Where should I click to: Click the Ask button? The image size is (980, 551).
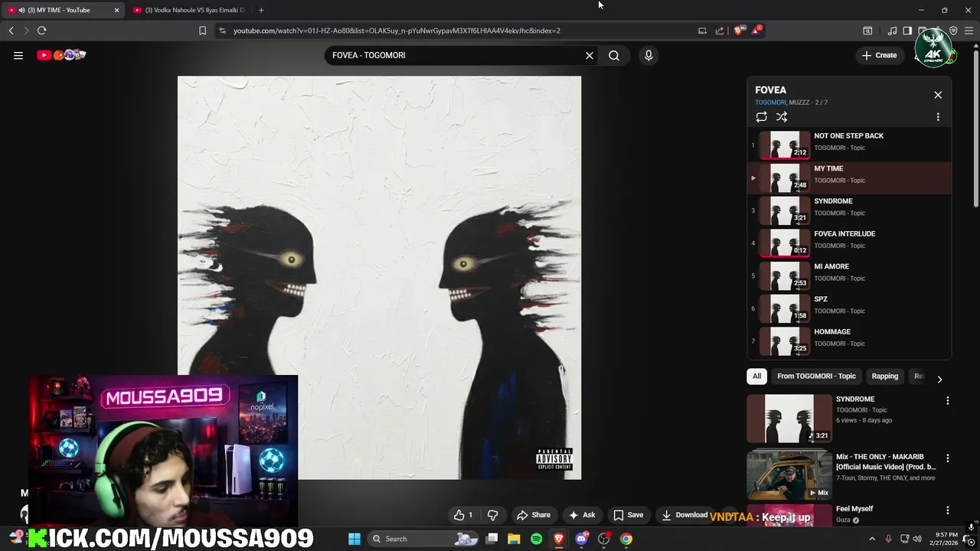point(582,515)
